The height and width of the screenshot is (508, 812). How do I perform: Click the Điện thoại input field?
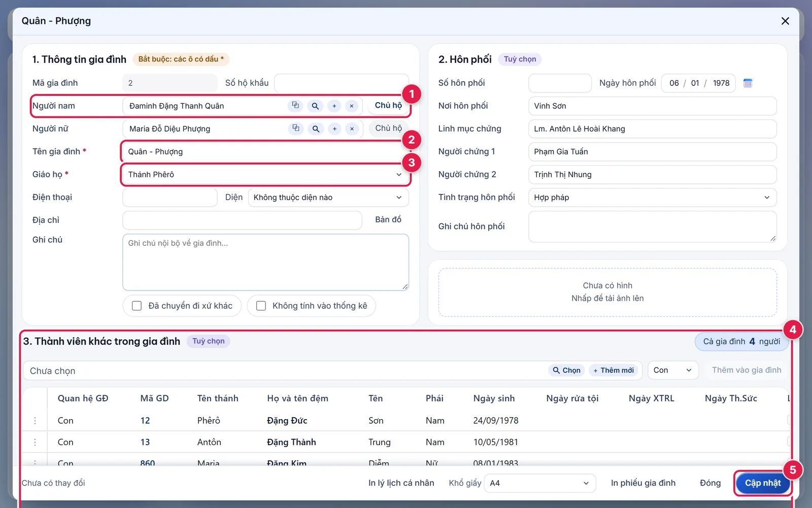point(170,197)
